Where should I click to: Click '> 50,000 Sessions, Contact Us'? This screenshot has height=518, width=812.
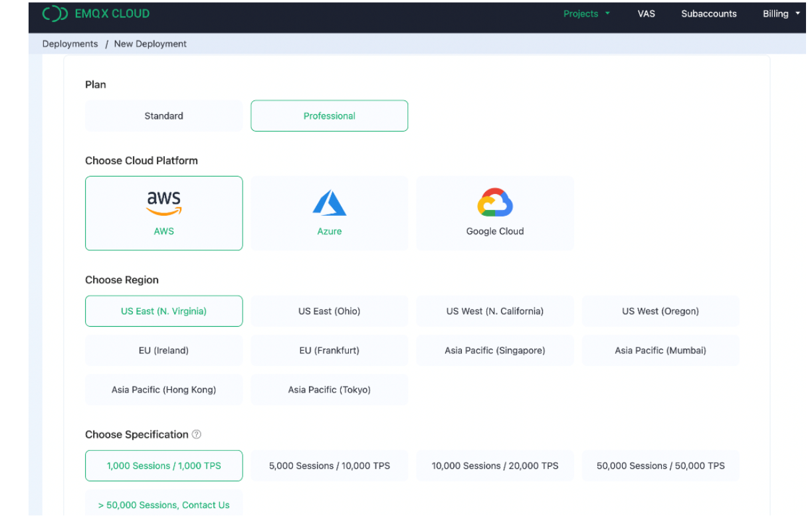pos(163,505)
